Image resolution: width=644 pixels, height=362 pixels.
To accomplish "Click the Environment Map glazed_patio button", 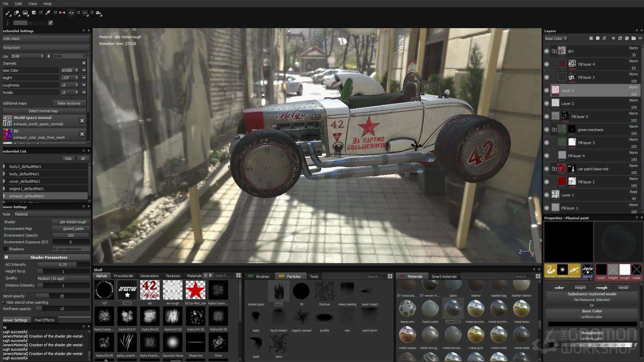I will pyautogui.click(x=71, y=228).
